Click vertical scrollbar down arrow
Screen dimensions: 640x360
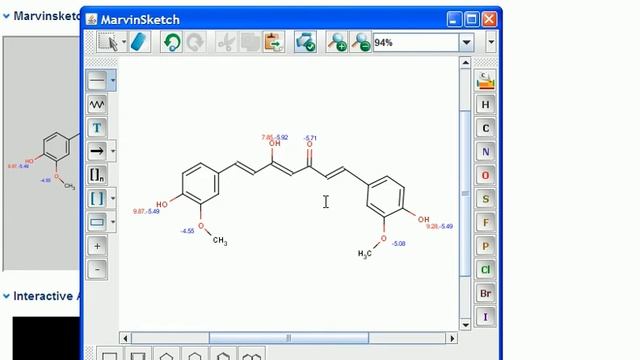pos(465,325)
